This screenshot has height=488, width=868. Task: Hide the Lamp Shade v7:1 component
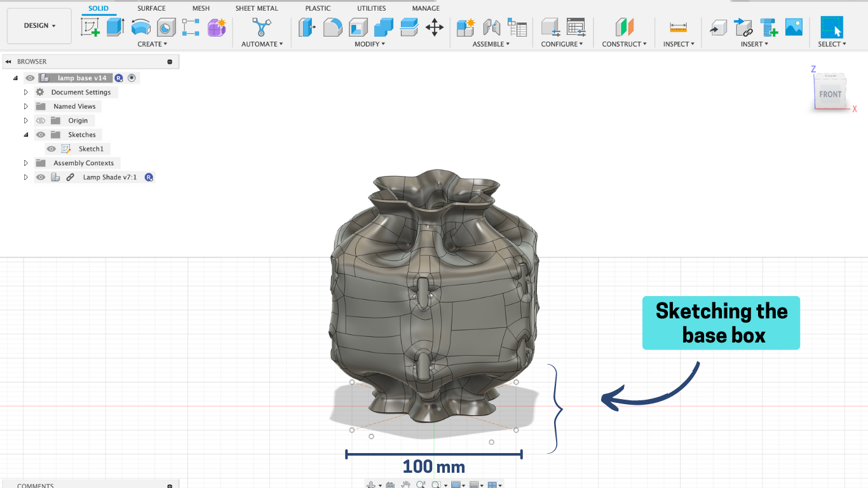[41, 177]
